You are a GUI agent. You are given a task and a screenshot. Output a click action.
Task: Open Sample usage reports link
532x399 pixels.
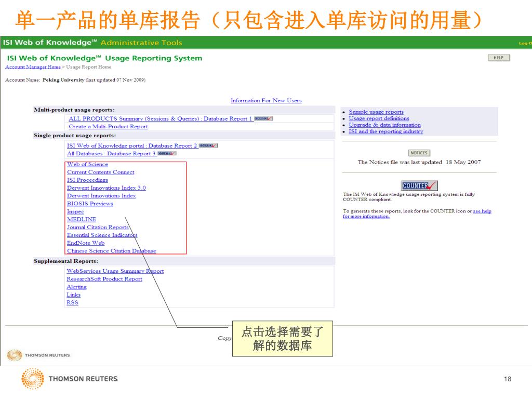click(x=376, y=112)
